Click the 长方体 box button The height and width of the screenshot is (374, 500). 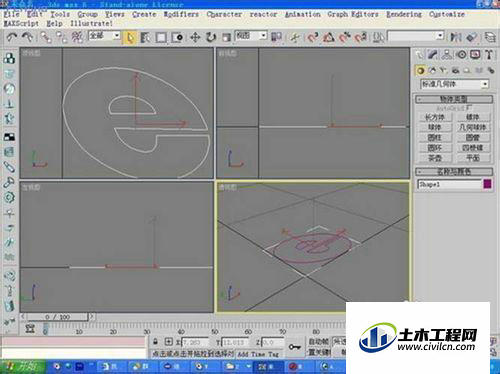[435, 117]
